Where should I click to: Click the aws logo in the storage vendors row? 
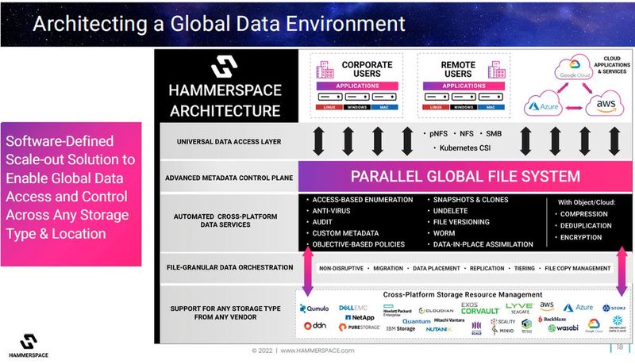coord(547,306)
